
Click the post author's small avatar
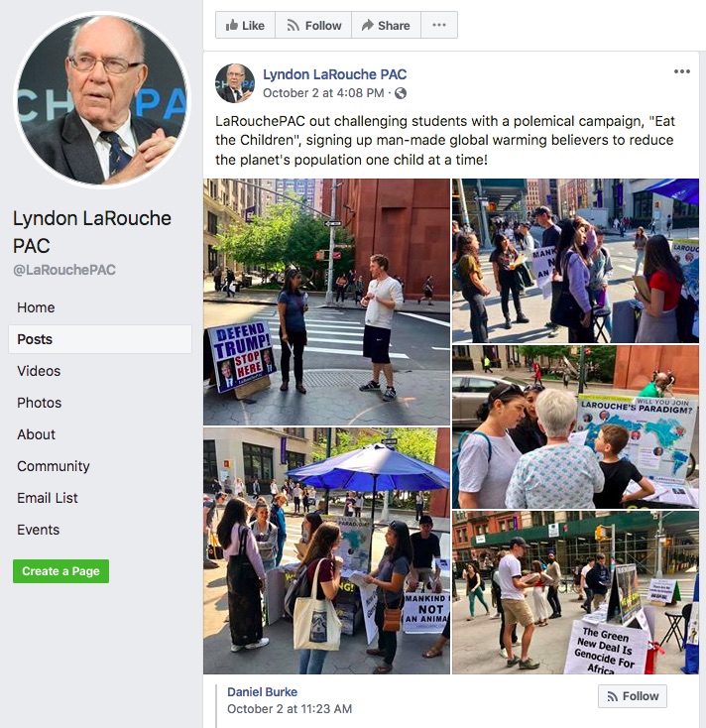pos(235,83)
